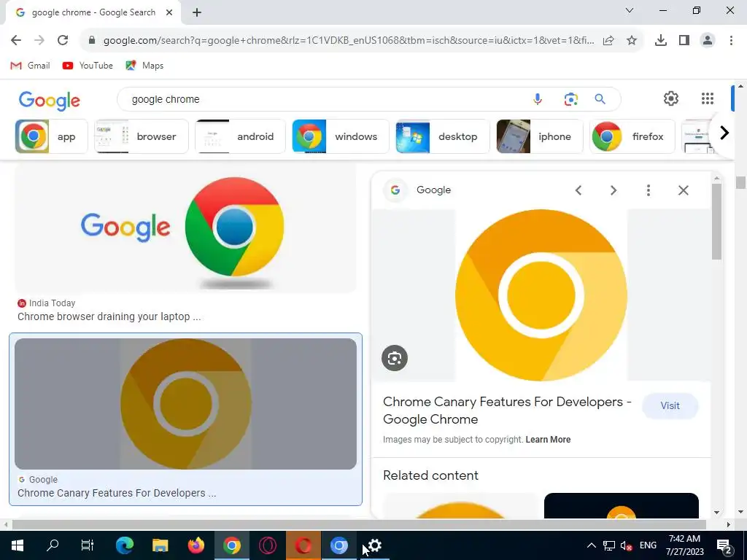The width and height of the screenshot is (747, 560).
Task: Open the YouTube bookmark
Action: (88, 65)
